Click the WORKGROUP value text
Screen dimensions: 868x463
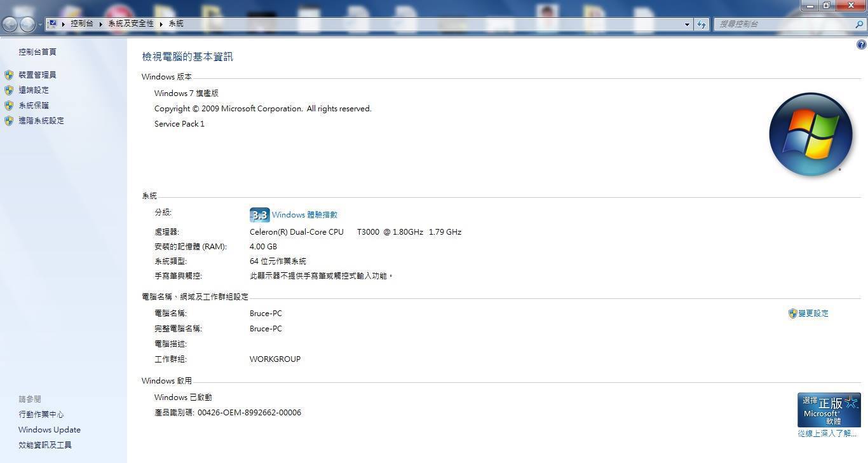click(x=275, y=359)
